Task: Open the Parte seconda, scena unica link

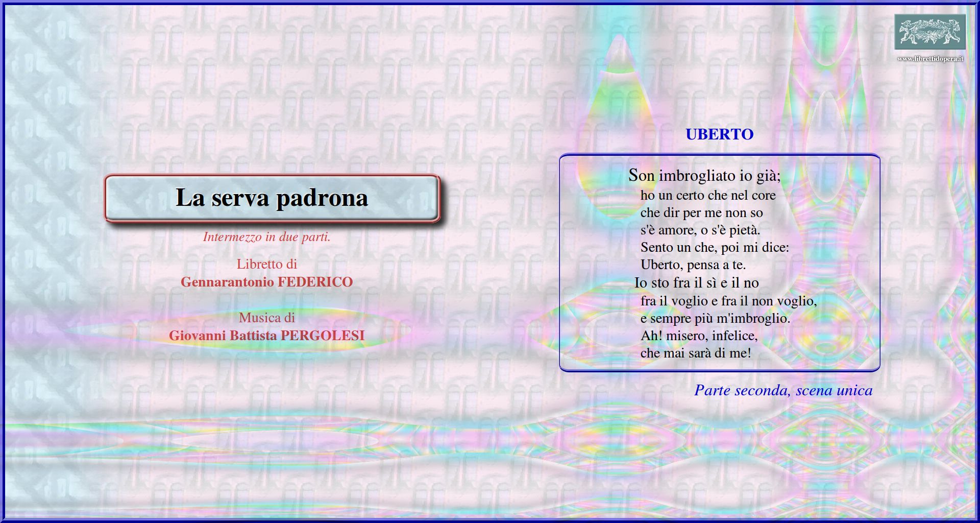Action: pos(783,390)
